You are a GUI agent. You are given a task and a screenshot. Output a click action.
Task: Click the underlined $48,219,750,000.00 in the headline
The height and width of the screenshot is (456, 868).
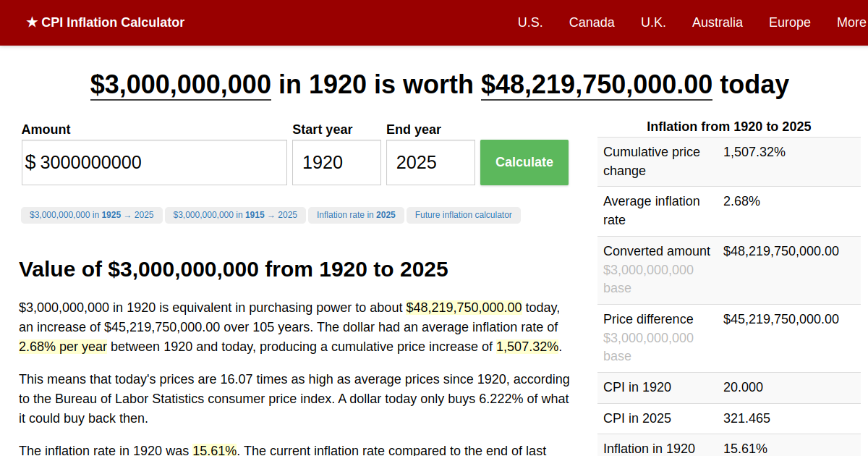pyautogui.click(x=597, y=85)
